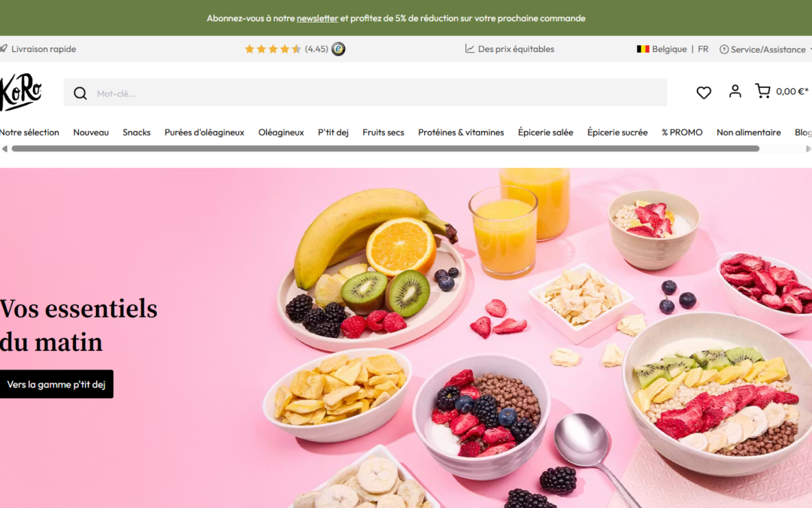Viewport: 812px width, 508px height.
Task: Open the Purées d'oléagineux category menu
Action: point(204,132)
